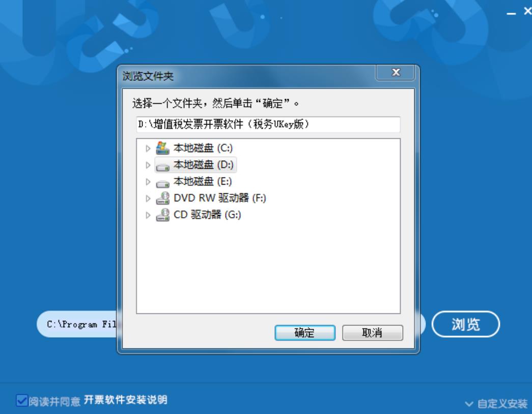This screenshot has width=532, height=414.
Task: Expand the DVD RW 驱动器 (F:) node
Action: [148, 198]
